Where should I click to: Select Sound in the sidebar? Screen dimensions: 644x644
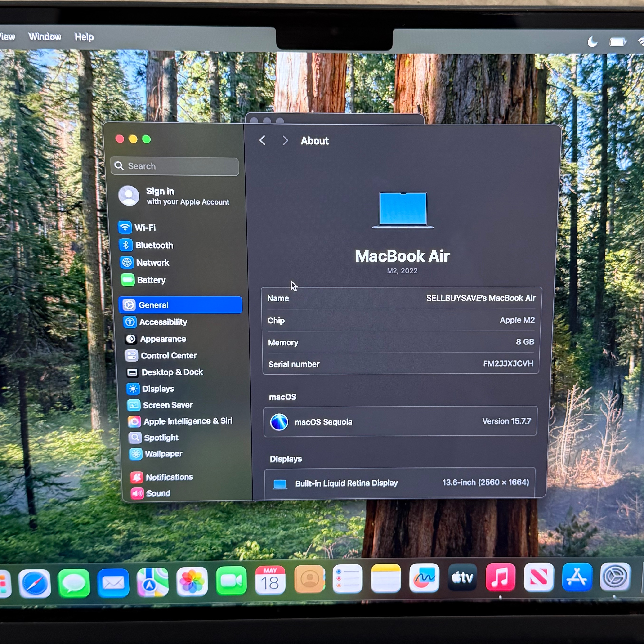coord(150,493)
